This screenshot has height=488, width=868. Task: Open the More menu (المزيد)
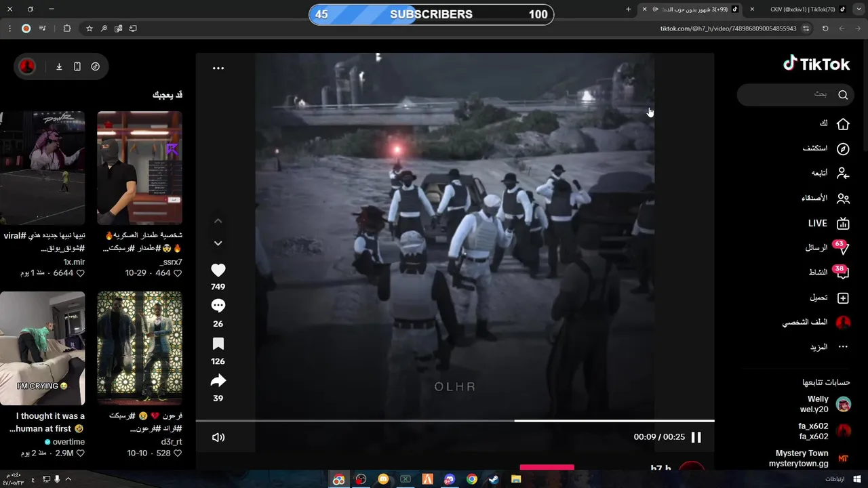pos(829,347)
